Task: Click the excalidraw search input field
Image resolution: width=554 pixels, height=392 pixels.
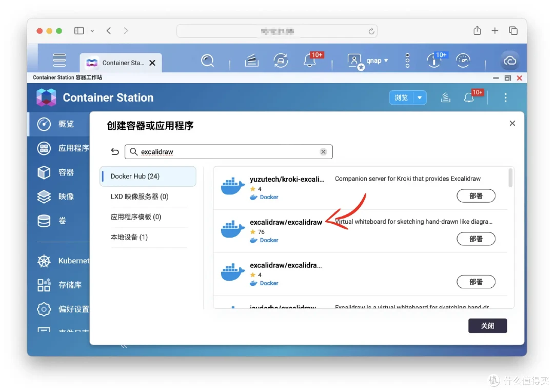Action: (x=228, y=152)
